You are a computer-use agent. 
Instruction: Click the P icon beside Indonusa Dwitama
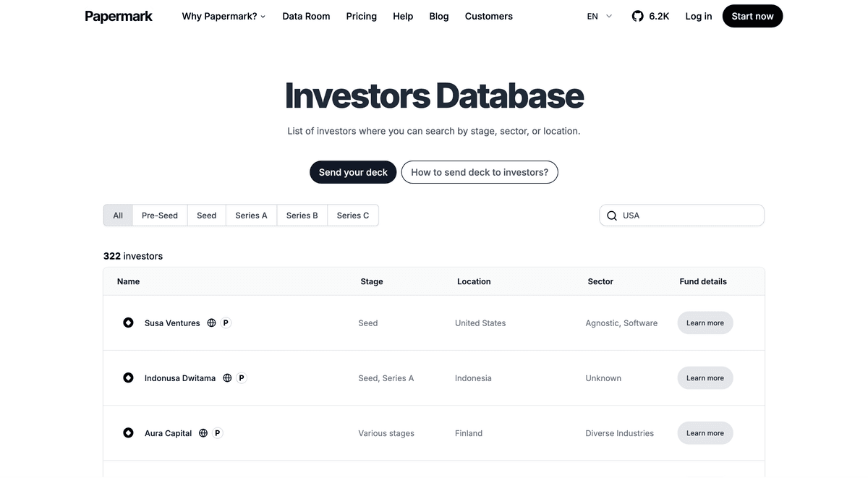point(242,377)
